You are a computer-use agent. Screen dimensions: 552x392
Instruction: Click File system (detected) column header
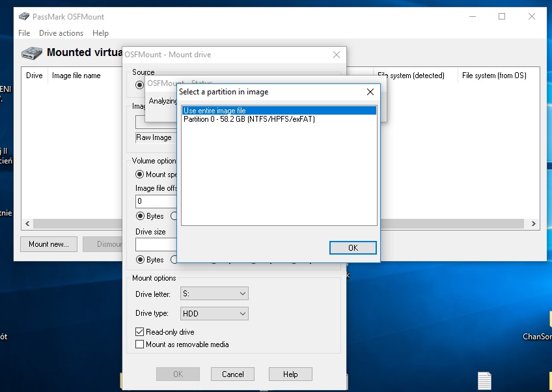pos(415,76)
